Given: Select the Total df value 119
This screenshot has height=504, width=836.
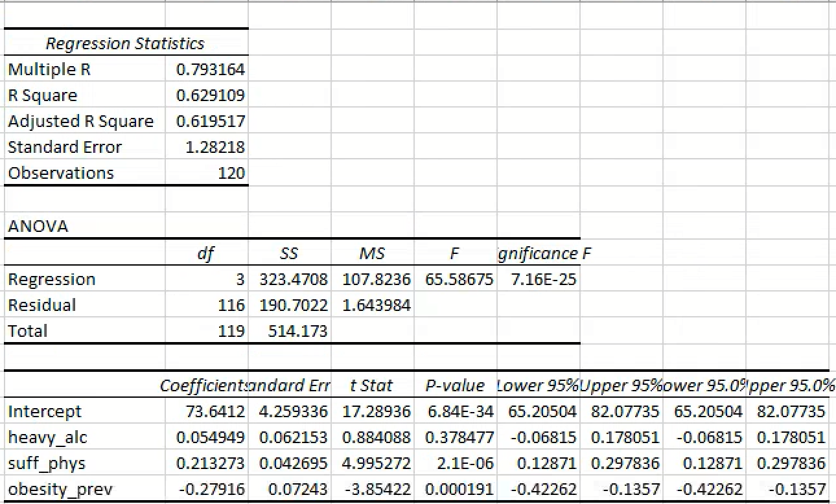Looking at the screenshot, I should pyautogui.click(x=232, y=331).
